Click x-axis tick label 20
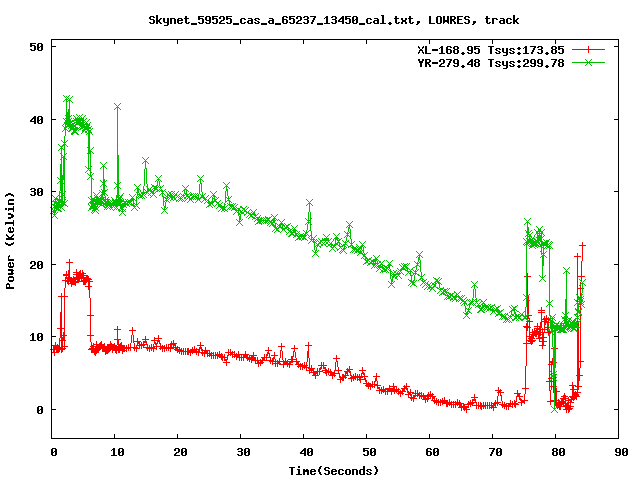 (180, 452)
